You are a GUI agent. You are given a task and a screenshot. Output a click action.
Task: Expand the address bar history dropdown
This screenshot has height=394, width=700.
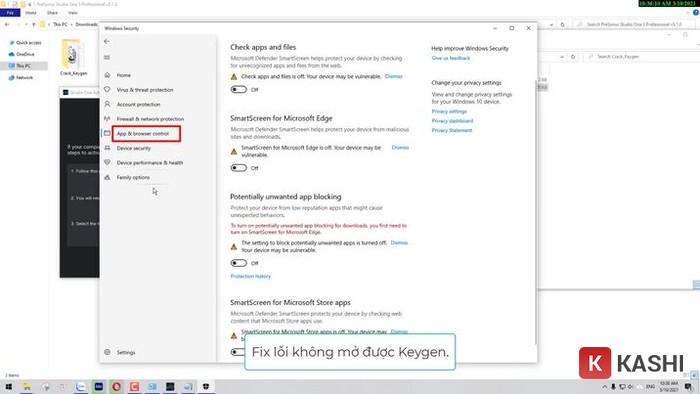pyautogui.click(x=551, y=25)
